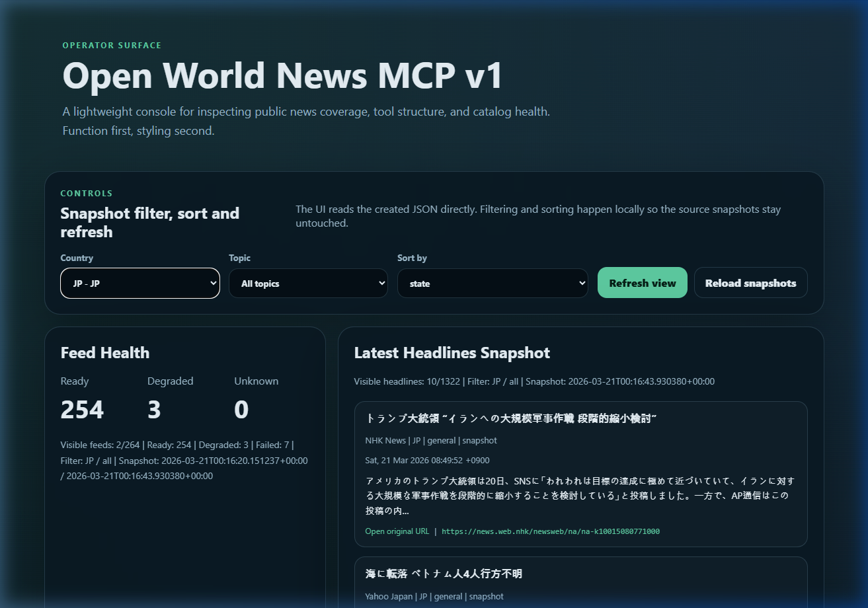Select the 海に転落 ベトナム人4人行方不明 headline
This screenshot has width=868, height=608.
click(x=444, y=574)
